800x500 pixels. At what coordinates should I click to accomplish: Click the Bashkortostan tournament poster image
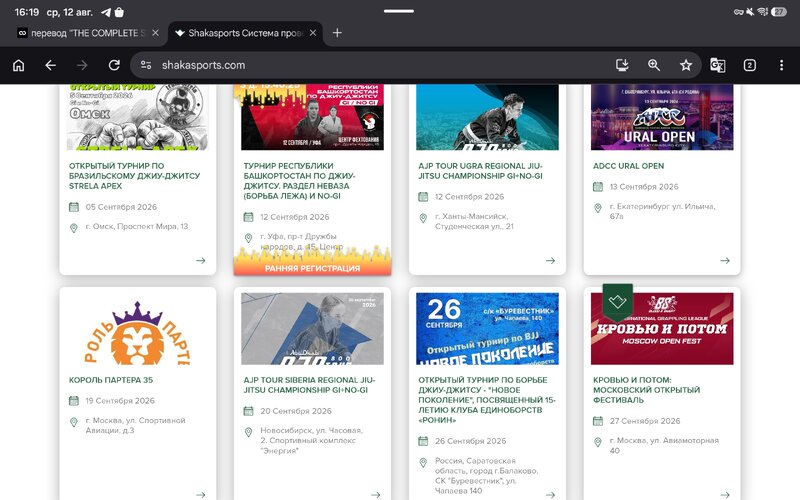tap(312, 117)
